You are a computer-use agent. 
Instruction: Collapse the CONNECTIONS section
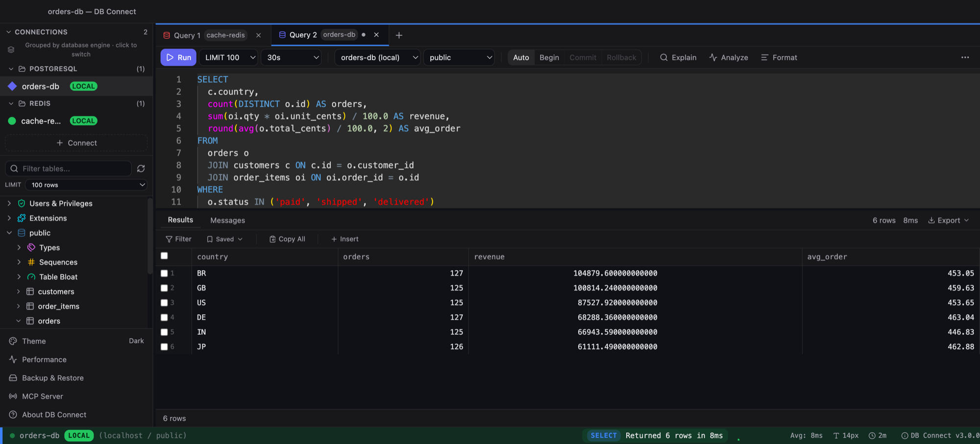(x=8, y=32)
